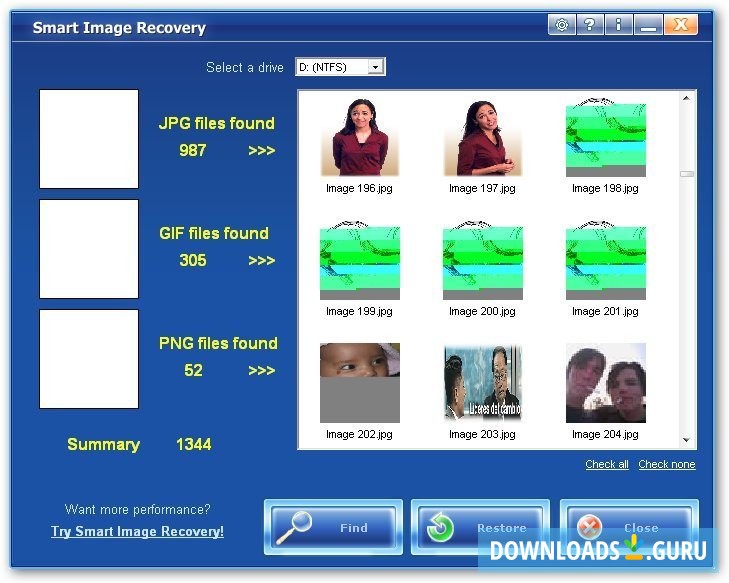Click the Check all link
The width and height of the screenshot is (729, 583).
click(x=607, y=464)
